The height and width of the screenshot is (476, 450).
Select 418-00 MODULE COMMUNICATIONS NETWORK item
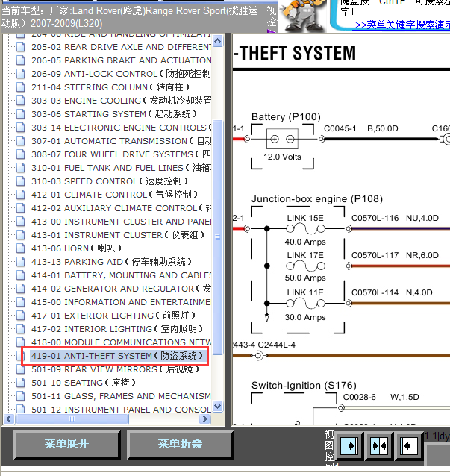122,342
